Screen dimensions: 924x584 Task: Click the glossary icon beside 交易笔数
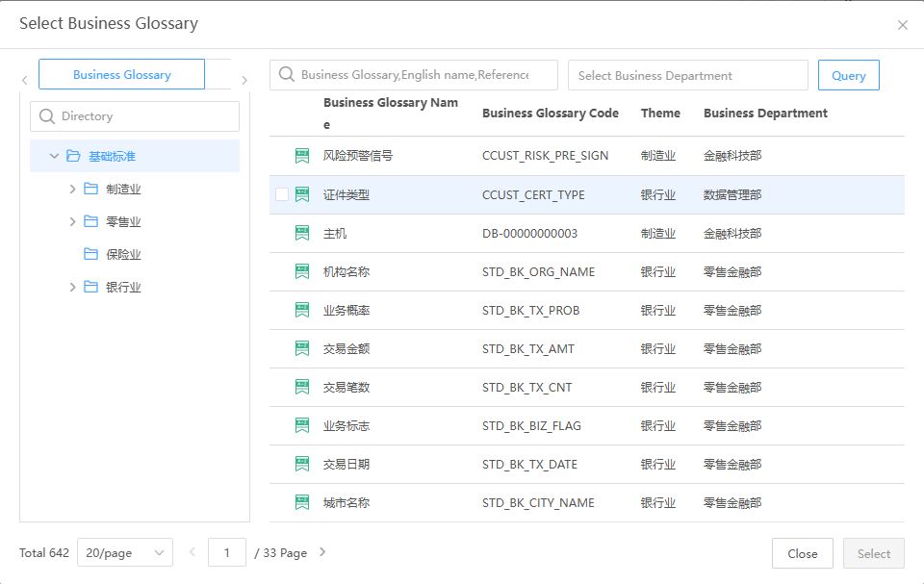(x=301, y=387)
